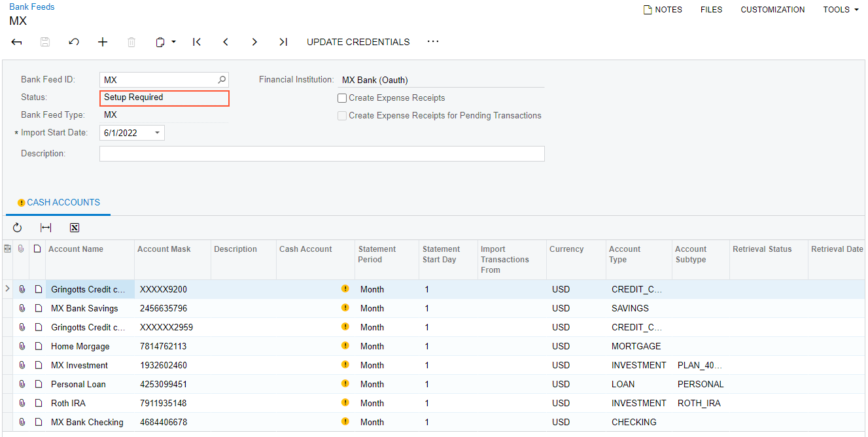The height and width of the screenshot is (437, 868).
Task: Open the clipboard dropdown arrow
Action: coord(174,42)
